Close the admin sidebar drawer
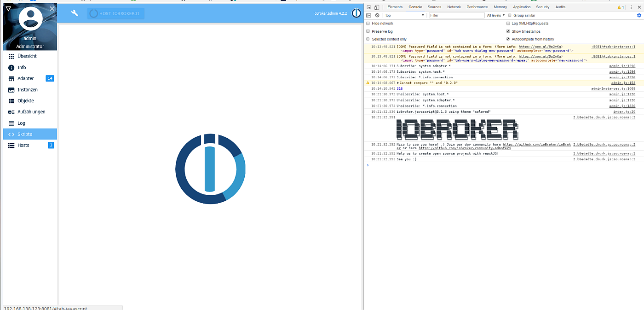This screenshot has width=644, height=310. (52, 8)
